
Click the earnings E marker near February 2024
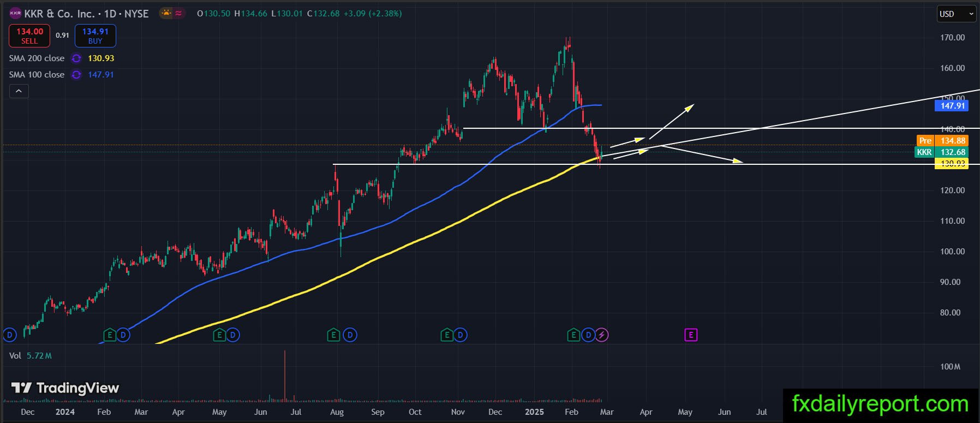click(x=110, y=335)
